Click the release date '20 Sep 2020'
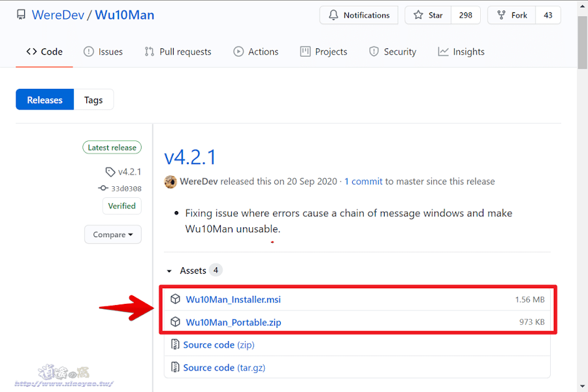588x392 pixels. 312,182
